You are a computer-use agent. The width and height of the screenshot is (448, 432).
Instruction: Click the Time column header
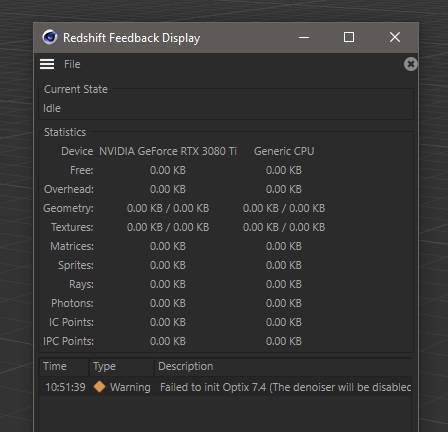64,367
